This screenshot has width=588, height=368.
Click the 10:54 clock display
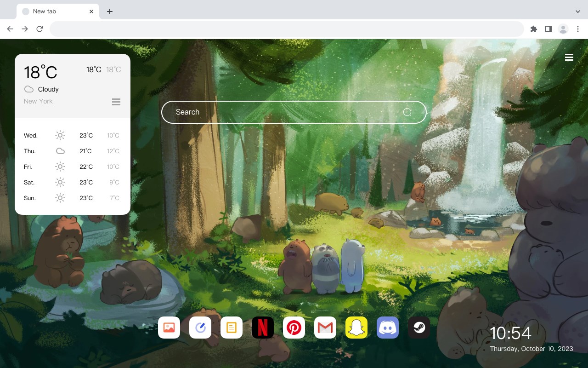click(x=510, y=333)
